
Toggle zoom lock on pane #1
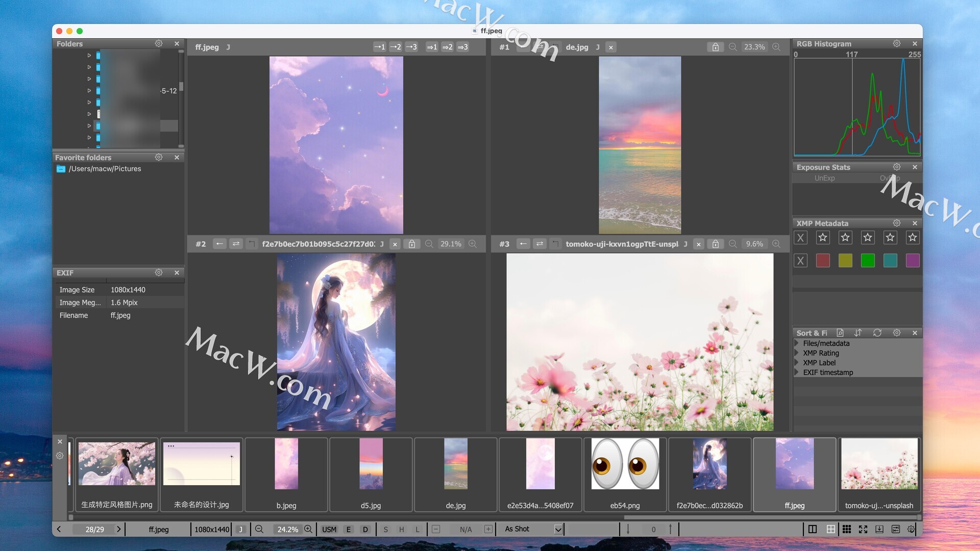click(x=715, y=47)
